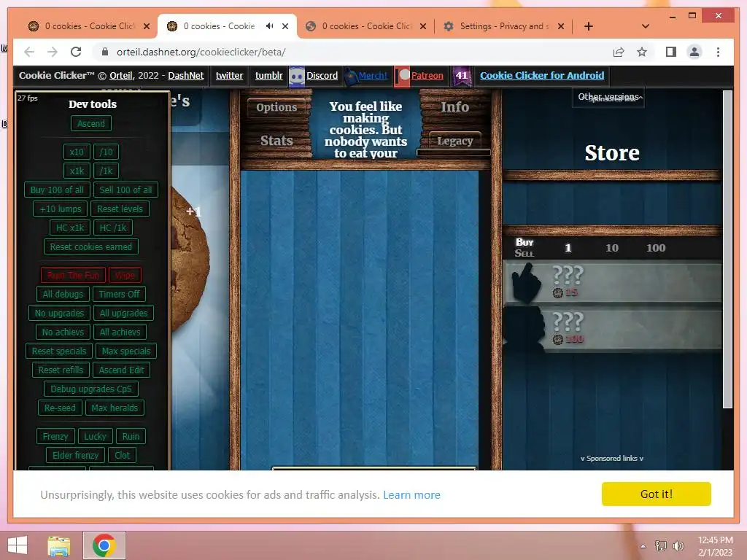Open Ascend Edit
The height and width of the screenshot is (560, 747).
(122, 370)
